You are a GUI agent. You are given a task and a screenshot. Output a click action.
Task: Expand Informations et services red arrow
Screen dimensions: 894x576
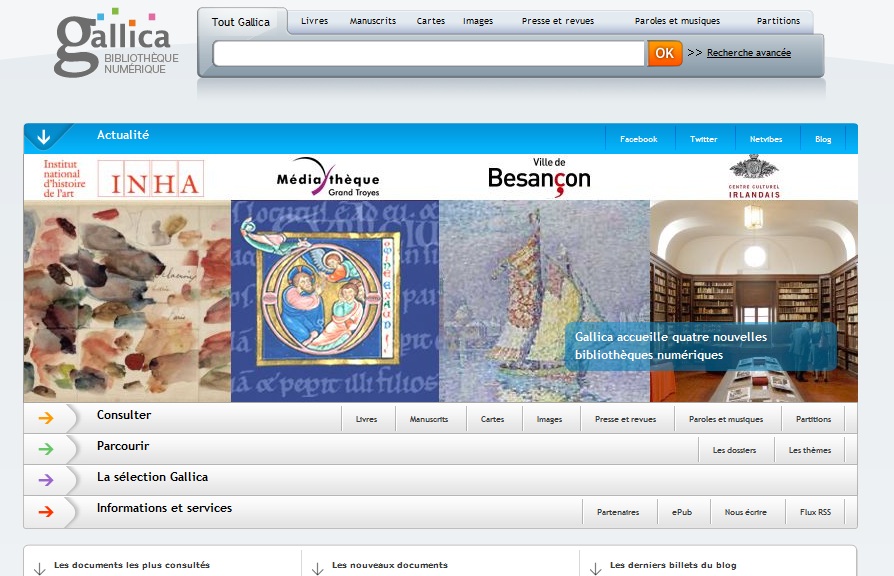click(46, 512)
